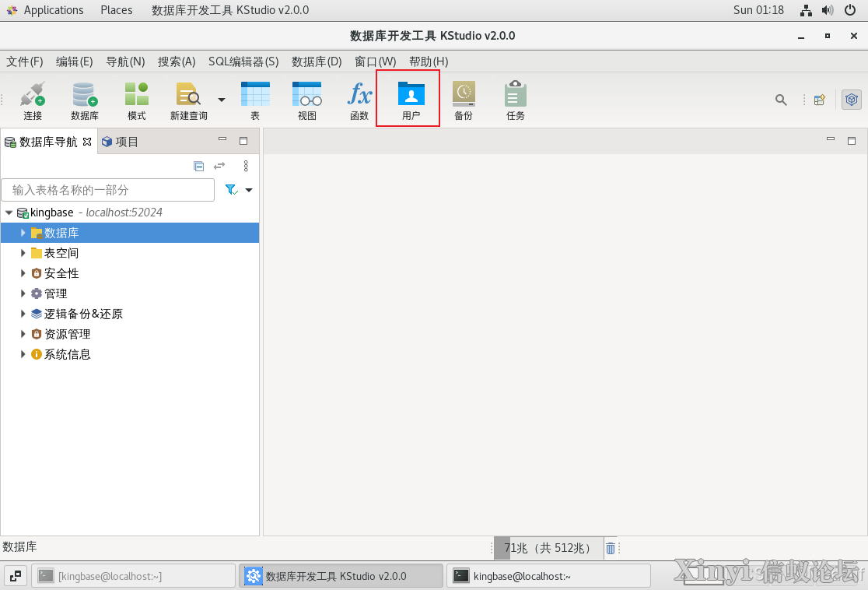868x590 pixels.
Task: Close the 数据库导航 tab with its X
Action: click(x=87, y=142)
